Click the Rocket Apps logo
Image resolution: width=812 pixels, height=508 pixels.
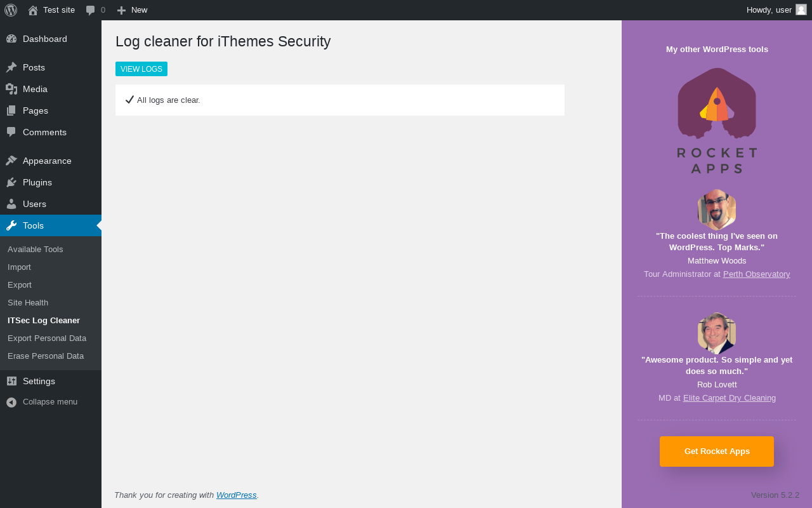(717, 121)
